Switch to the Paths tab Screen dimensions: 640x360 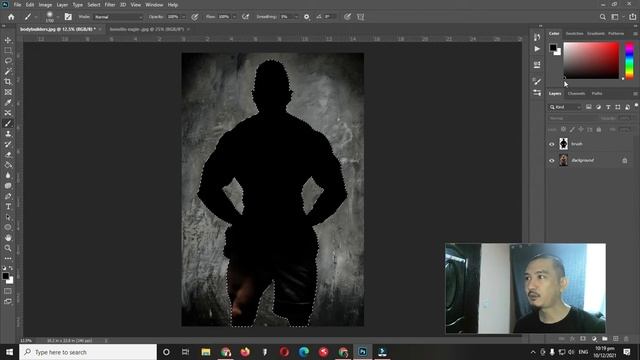597,93
